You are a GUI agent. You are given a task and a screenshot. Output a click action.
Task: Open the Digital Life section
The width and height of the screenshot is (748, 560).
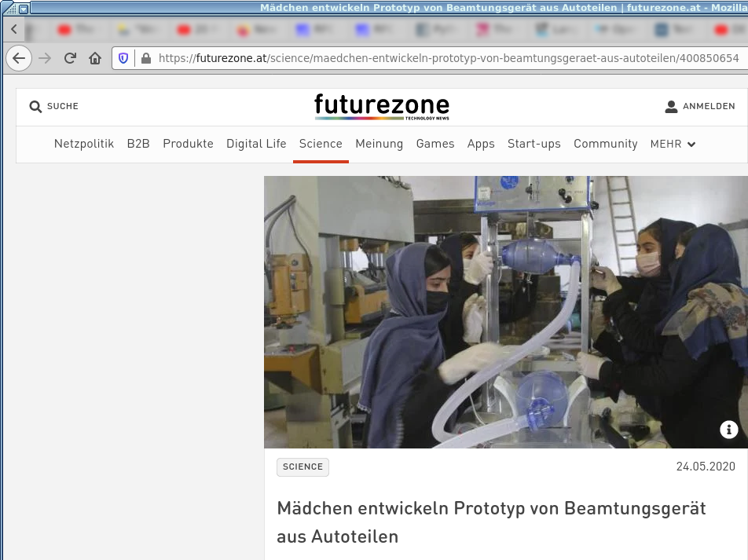tap(256, 144)
